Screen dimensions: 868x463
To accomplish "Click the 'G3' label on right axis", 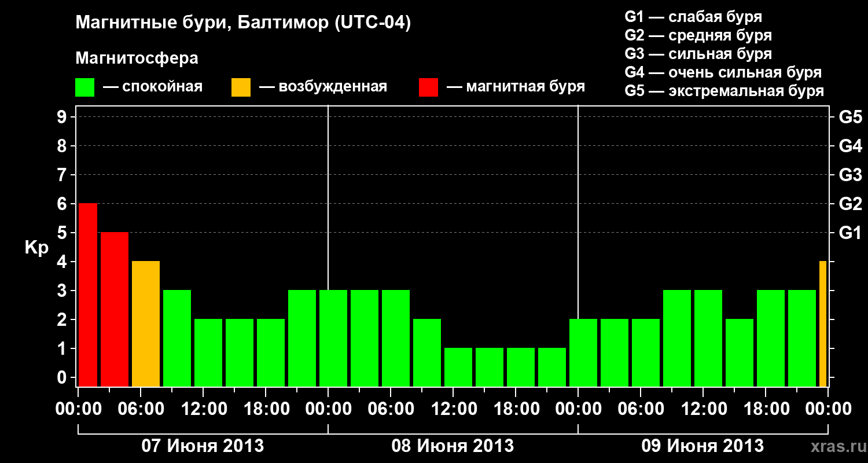I will tap(850, 175).
